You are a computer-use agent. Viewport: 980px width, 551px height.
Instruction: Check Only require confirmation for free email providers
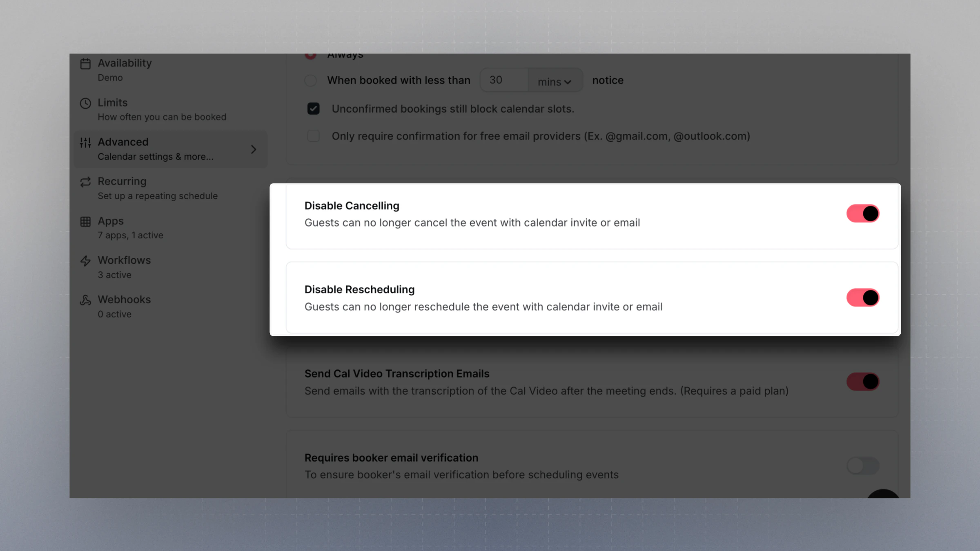[x=313, y=136]
